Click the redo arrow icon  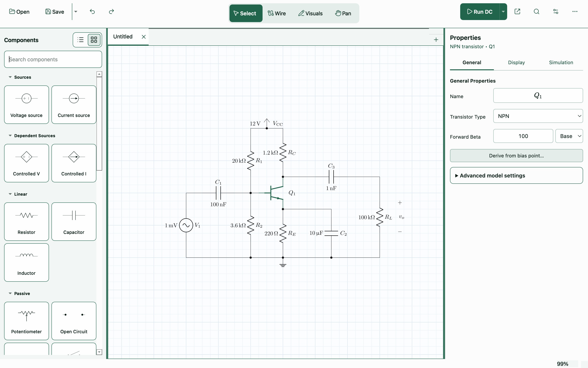(111, 11)
